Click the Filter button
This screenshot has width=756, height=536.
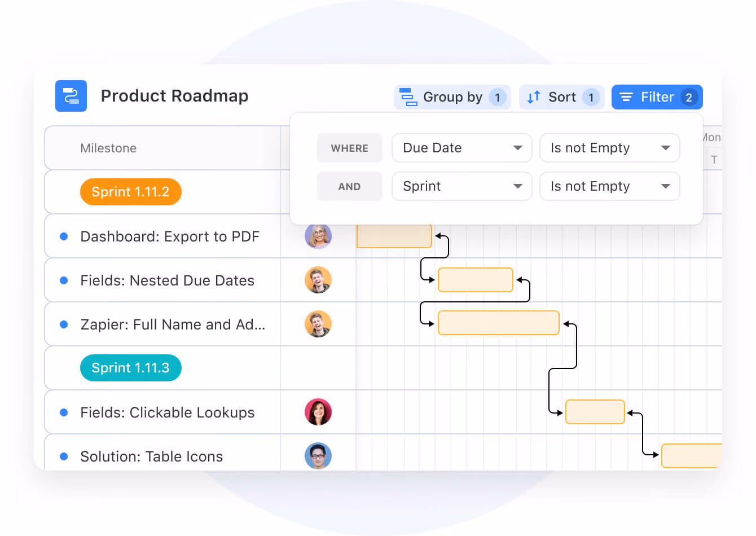coord(657,97)
